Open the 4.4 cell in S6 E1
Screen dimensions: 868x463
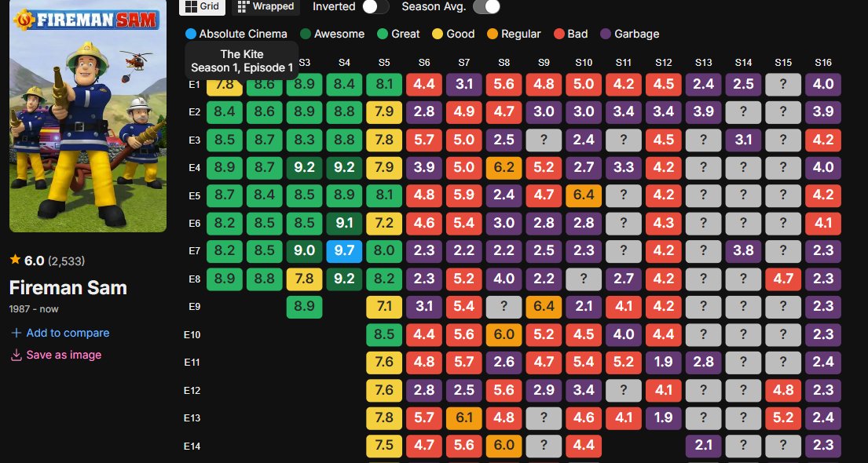(x=424, y=86)
